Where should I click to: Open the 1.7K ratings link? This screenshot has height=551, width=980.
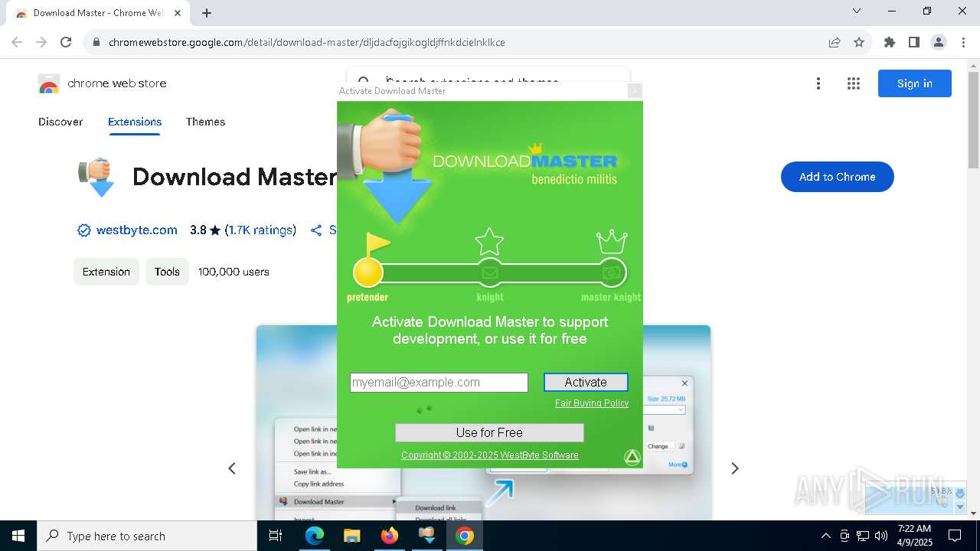pyautogui.click(x=260, y=230)
